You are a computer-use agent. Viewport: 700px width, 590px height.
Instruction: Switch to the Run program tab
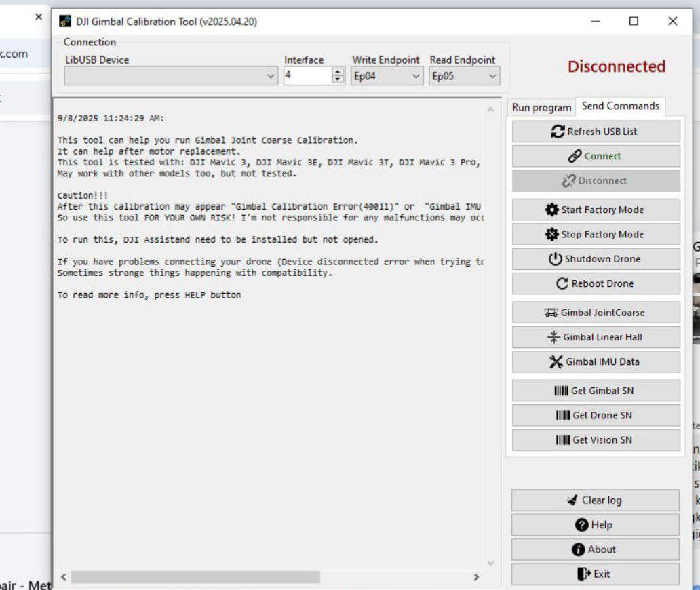(x=541, y=107)
